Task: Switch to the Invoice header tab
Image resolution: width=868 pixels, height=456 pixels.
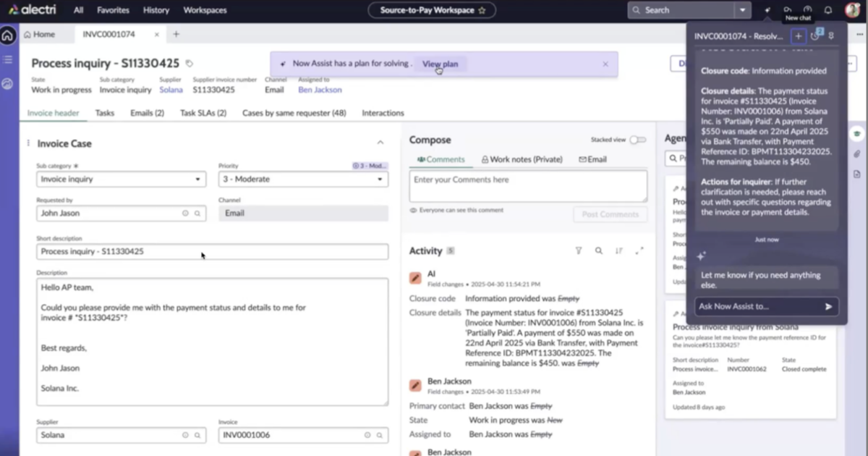Action: pos(54,113)
